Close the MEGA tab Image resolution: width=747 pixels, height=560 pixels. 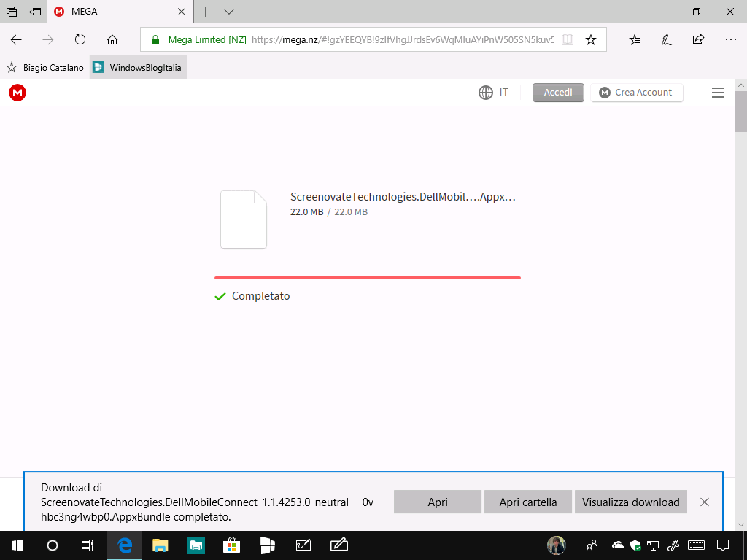coord(182,12)
